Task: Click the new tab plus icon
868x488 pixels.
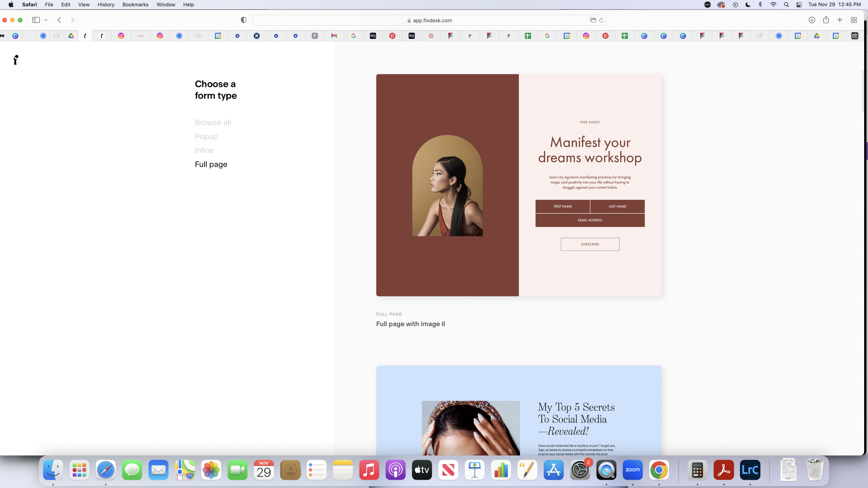Action: (x=840, y=20)
